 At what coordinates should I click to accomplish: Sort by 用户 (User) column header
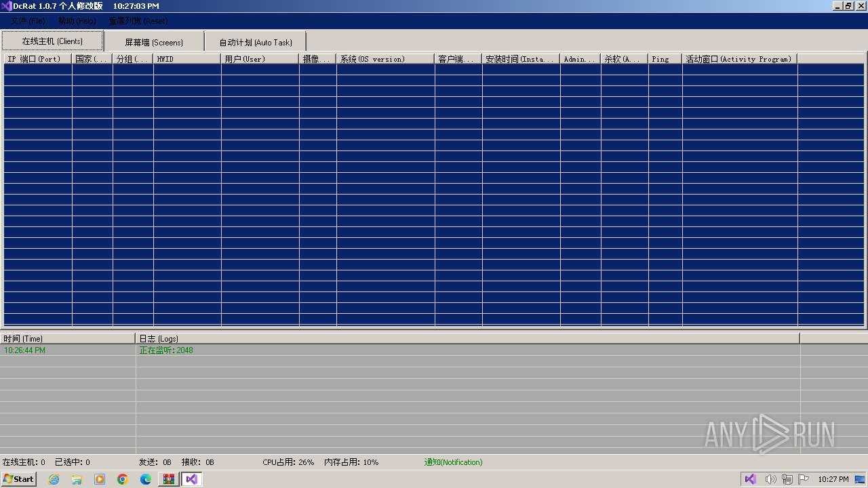260,59
